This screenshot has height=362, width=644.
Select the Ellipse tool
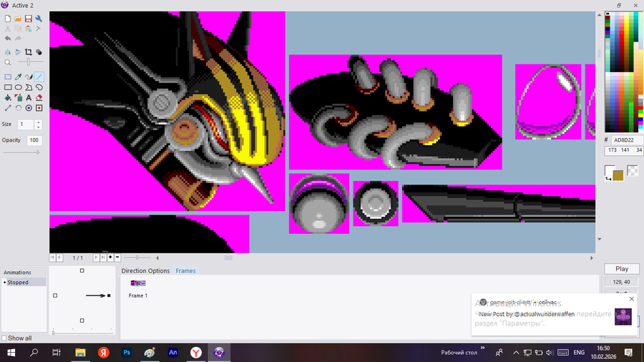click(x=18, y=87)
